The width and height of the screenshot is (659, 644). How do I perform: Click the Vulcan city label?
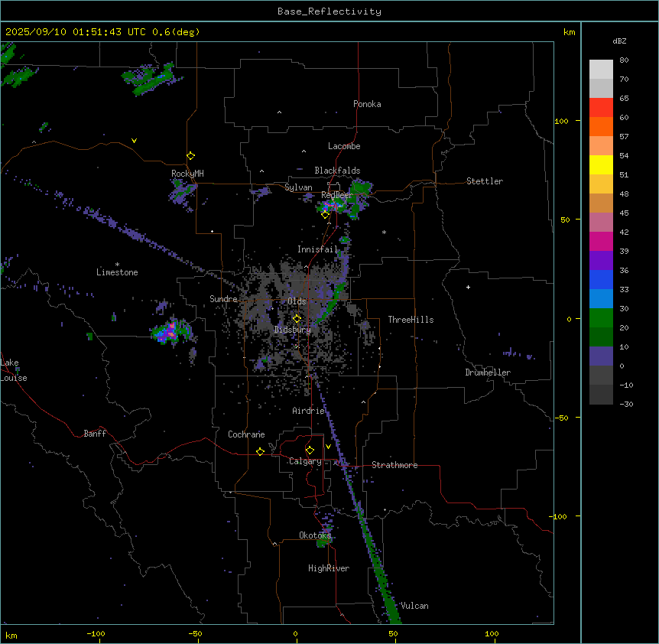click(414, 606)
